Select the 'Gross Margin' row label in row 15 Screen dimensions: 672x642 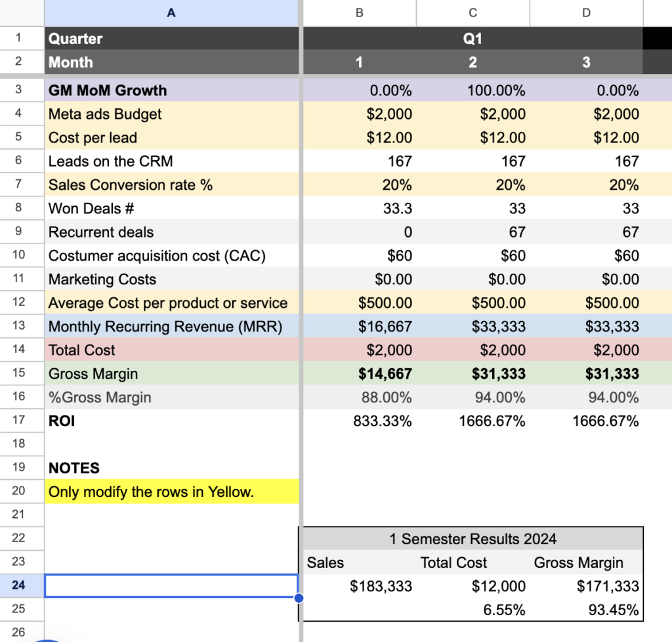click(x=171, y=374)
